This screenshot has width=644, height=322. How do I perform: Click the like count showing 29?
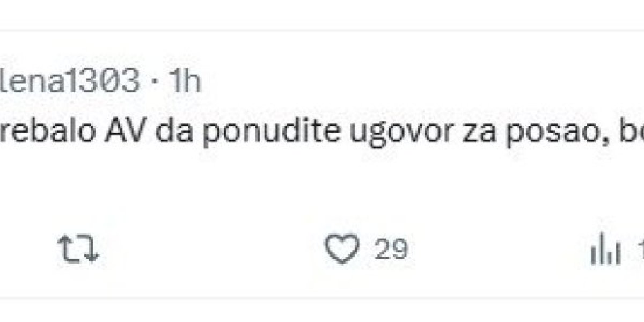[391, 250]
